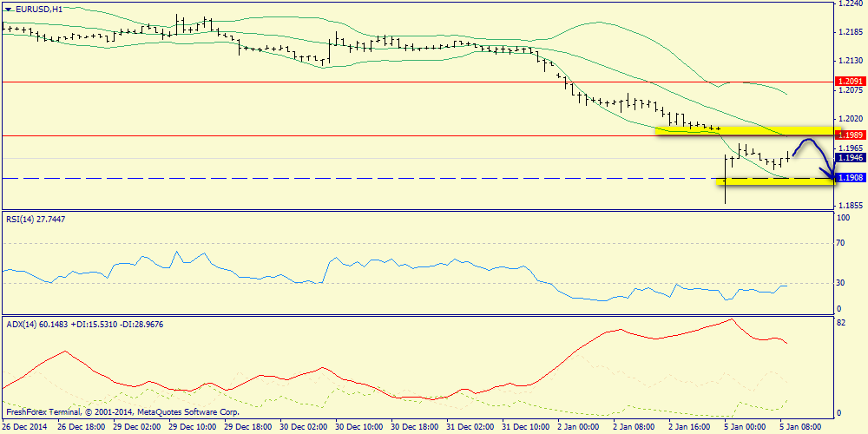Click the 26 Dec 2014 date label
The image size is (868, 434).
23,427
